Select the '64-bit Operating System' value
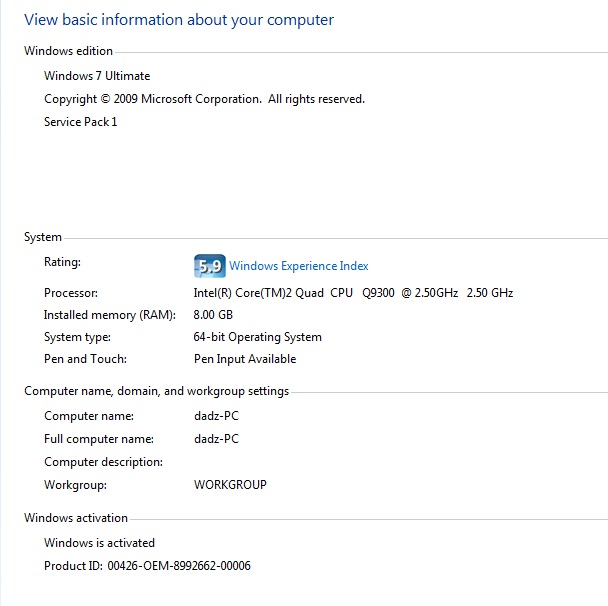This screenshot has height=606, width=608. coord(257,337)
